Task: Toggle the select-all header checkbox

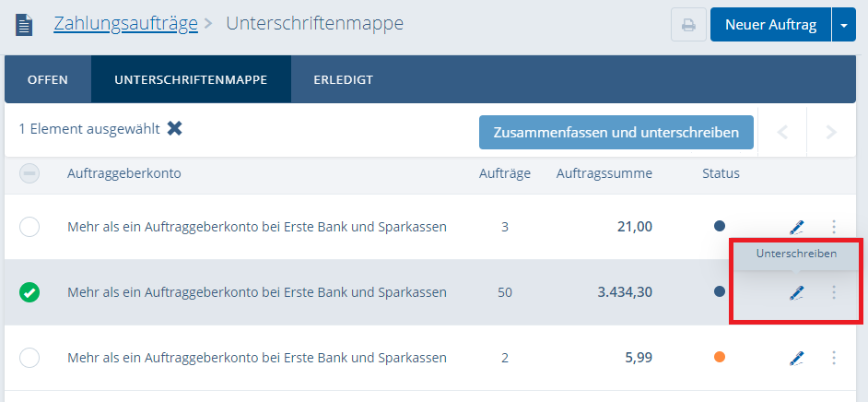Action: 29,172
